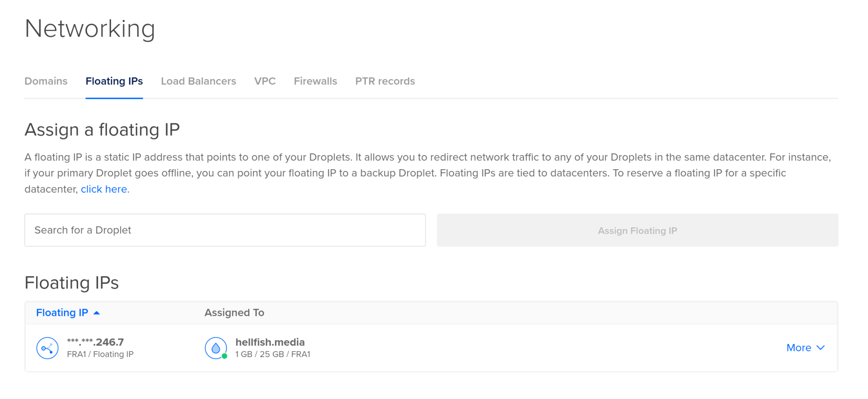
Task: Open the Firewalls tab
Action: 315,81
